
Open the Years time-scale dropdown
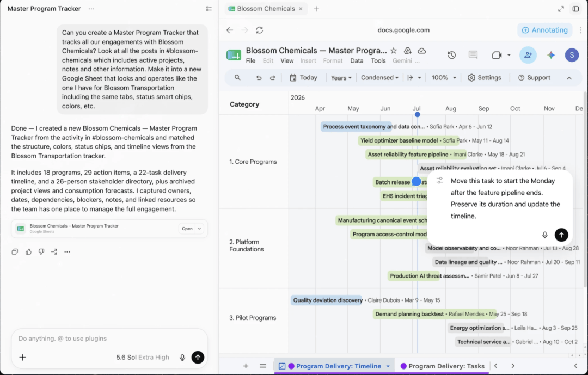pos(341,78)
